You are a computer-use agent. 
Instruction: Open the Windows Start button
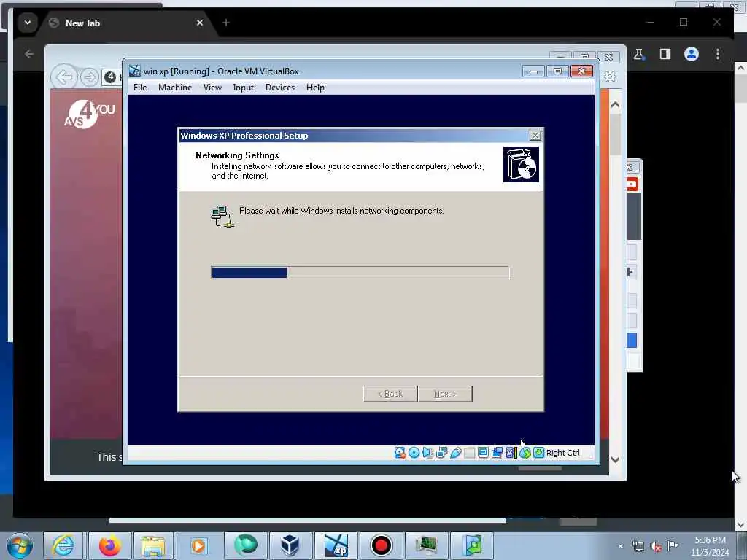(x=20, y=545)
